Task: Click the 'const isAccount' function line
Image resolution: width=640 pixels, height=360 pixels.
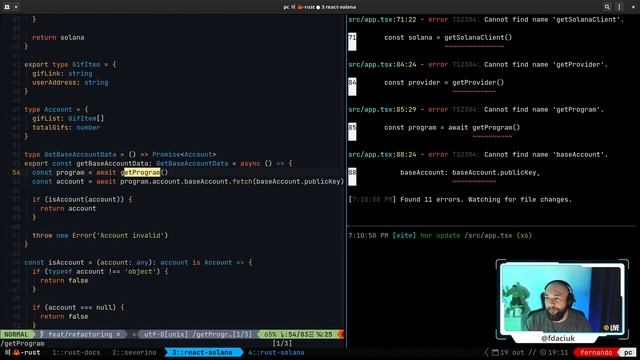Action: pyautogui.click(x=138, y=262)
